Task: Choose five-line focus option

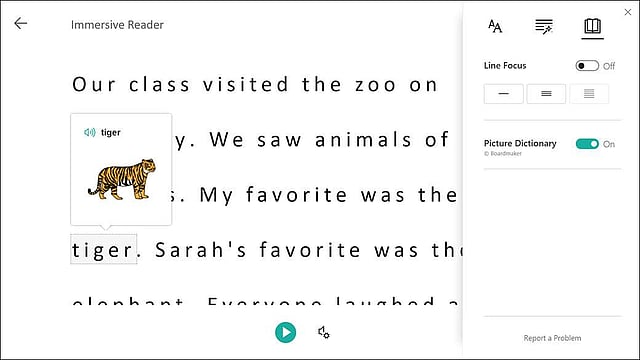Action: pos(589,94)
